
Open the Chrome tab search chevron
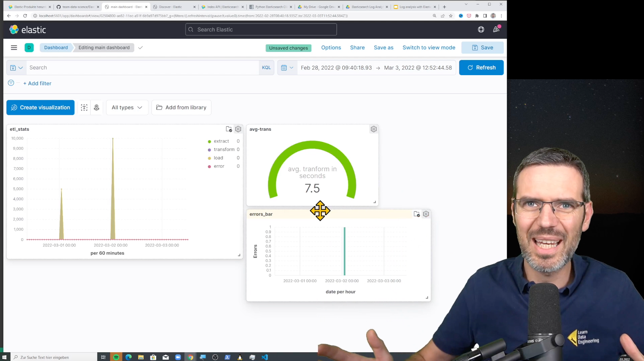tap(466, 4)
